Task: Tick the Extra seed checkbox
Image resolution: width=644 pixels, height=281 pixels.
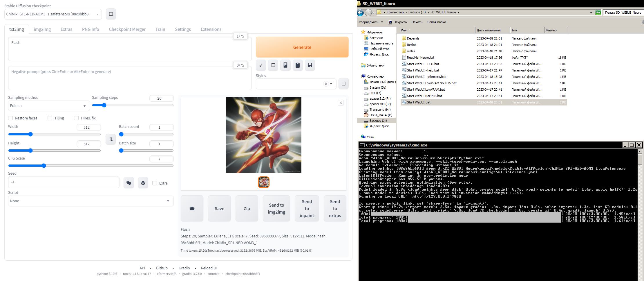Action: [155, 183]
